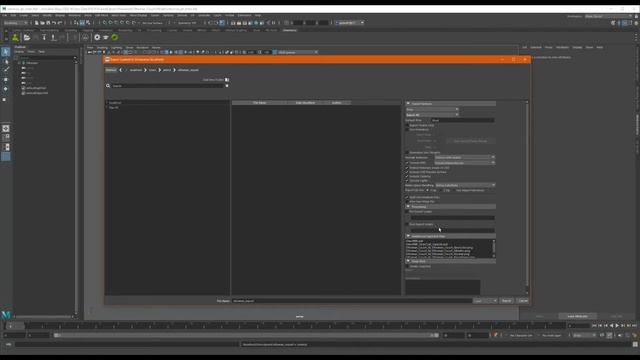The width and height of the screenshot is (640, 360).
Task: Click the four-pane layout icon in left sidebar
Action: point(6,138)
